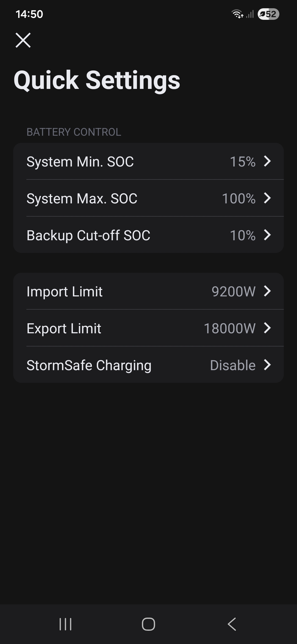Tap chevron next to 15% value
Screen dimensions: 297x644
[267, 161]
